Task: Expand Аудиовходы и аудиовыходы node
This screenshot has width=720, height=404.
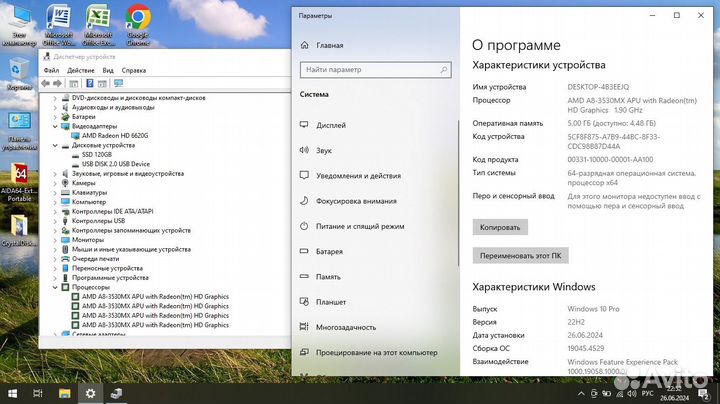Action: [x=55, y=107]
